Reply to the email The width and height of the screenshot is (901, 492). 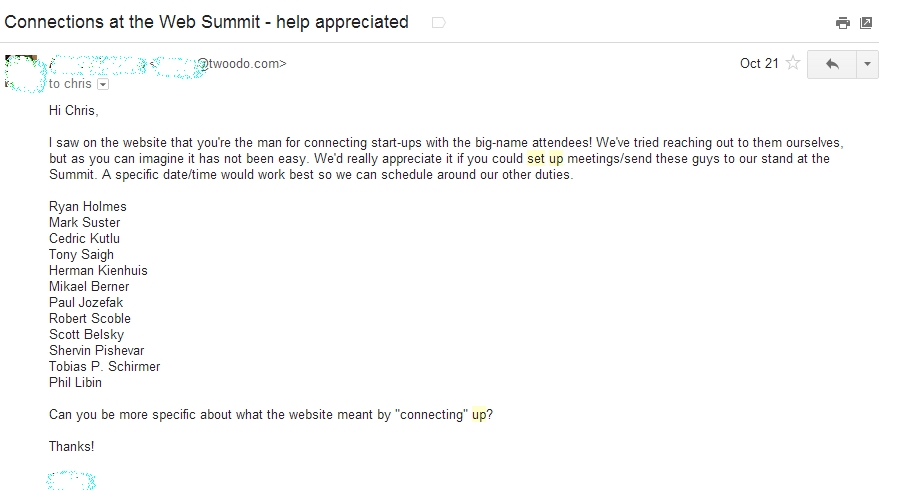pos(831,64)
